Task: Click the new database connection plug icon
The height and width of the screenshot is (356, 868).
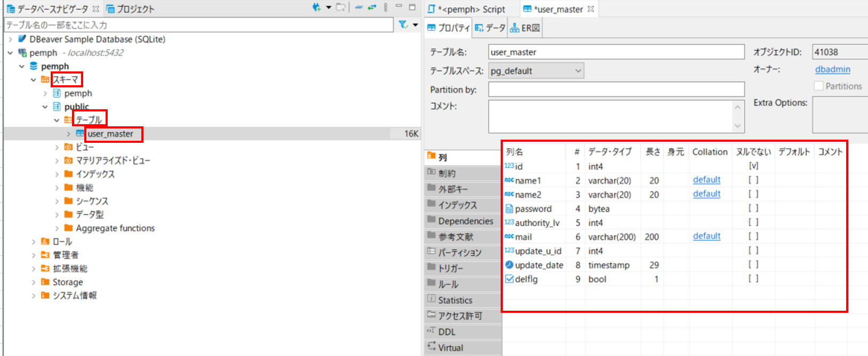Action: coord(316,7)
